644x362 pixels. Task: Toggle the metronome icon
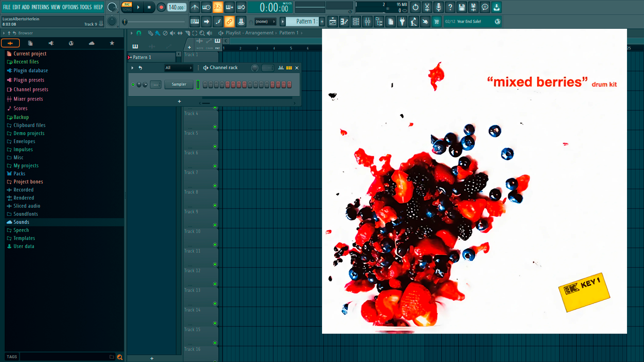[195, 7]
